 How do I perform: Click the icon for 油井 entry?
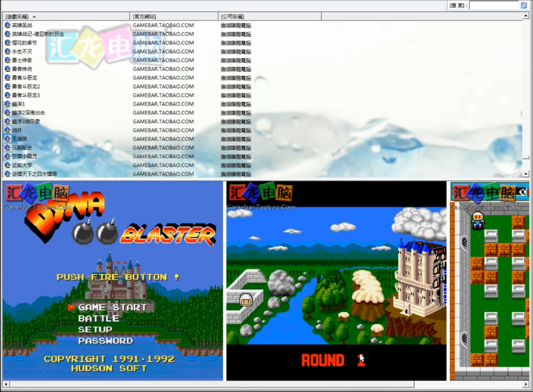8,130
